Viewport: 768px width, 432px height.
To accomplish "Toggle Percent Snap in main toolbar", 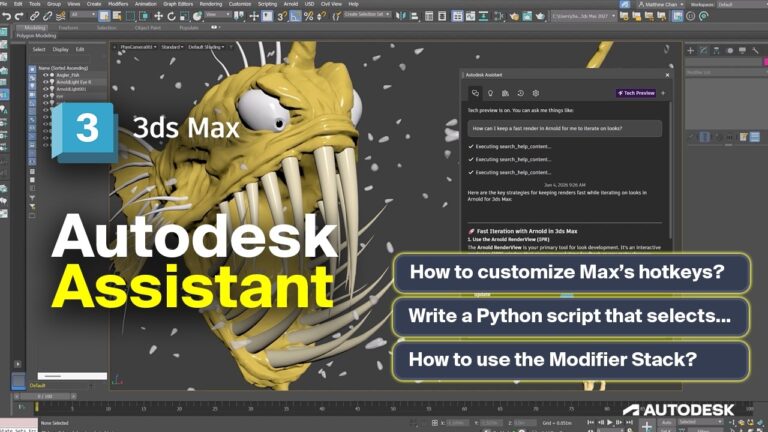I will 308,16.
